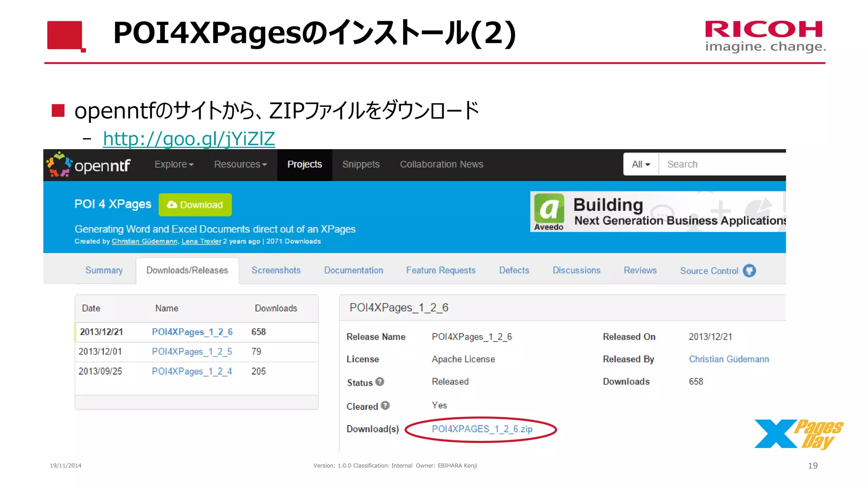Click the POI4XPages_1_2_6 panel heading
This screenshot has height=488, width=868.
[399, 308]
